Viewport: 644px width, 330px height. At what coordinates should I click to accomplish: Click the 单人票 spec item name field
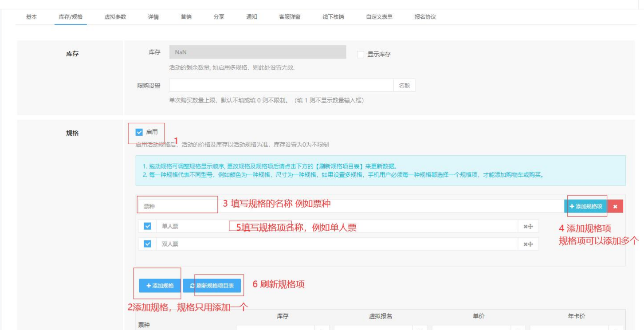click(337, 227)
